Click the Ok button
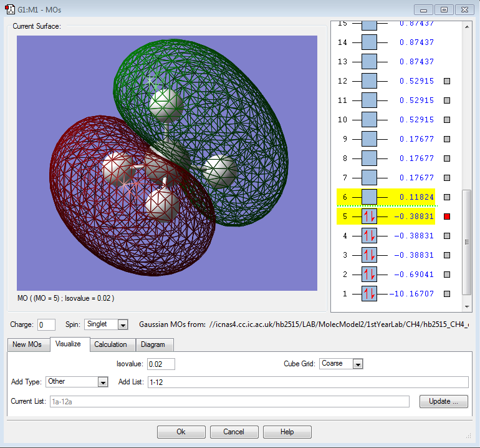Image resolution: width=480 pixels, height=448 pixels. click(181, 432)
